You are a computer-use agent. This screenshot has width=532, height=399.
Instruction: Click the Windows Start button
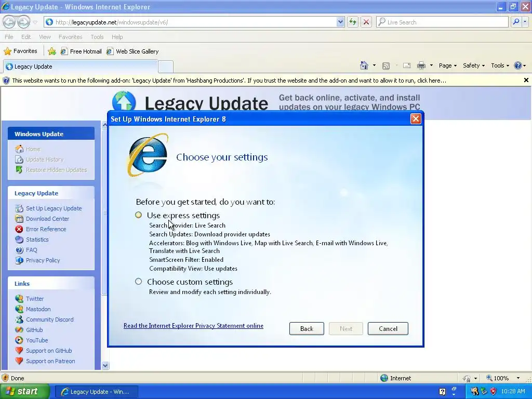[x=25, y=391]
